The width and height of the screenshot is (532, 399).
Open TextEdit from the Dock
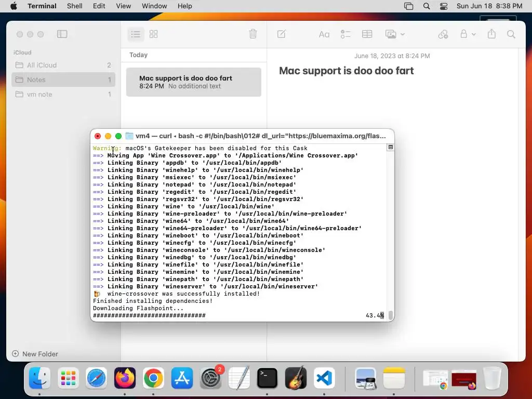239,378
